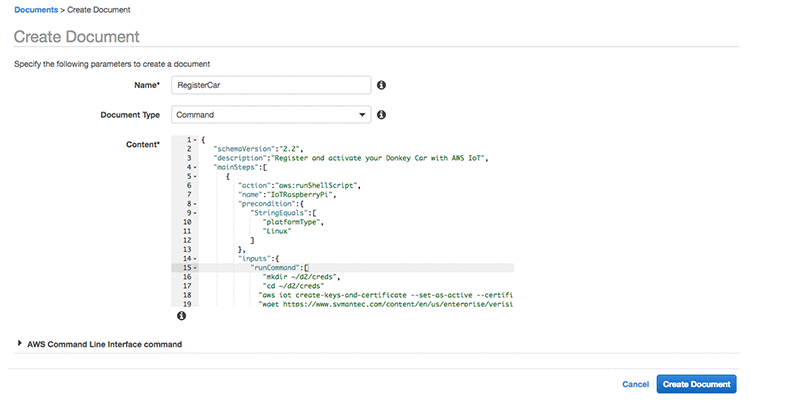
Task: Collapse the runCommand fold on line 15
Action: (195, 268)
